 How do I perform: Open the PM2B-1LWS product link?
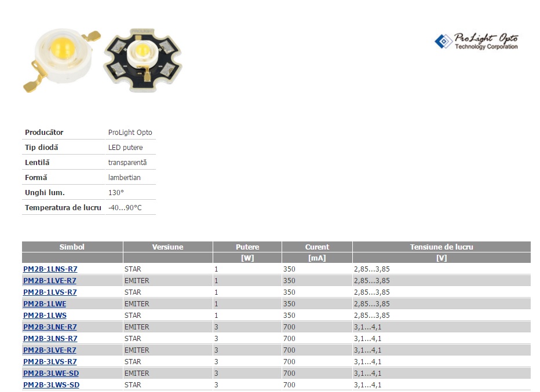45,316
